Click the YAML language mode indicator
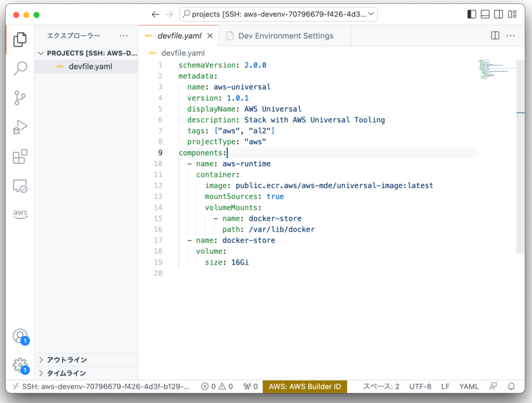Screen dimensions: 532x403 coord(469,386)
